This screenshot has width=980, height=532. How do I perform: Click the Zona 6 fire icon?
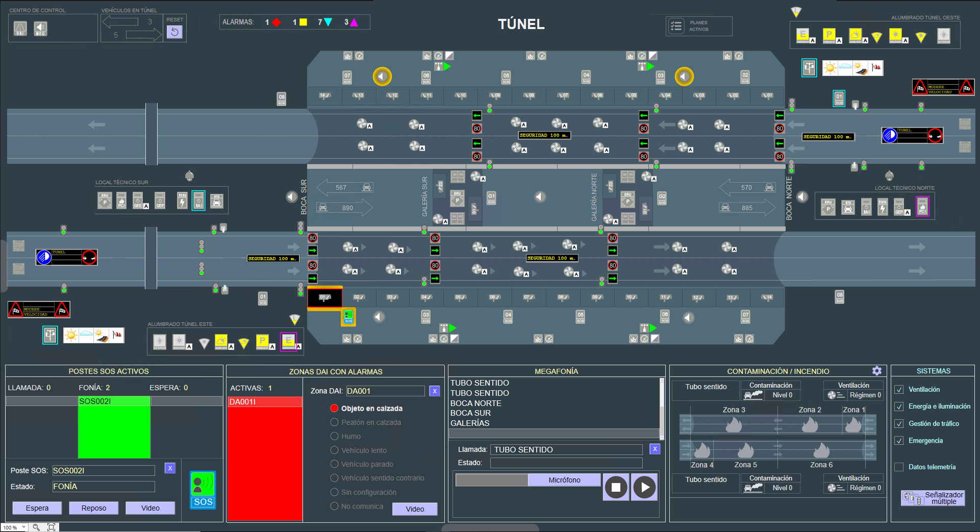point(821,450)
